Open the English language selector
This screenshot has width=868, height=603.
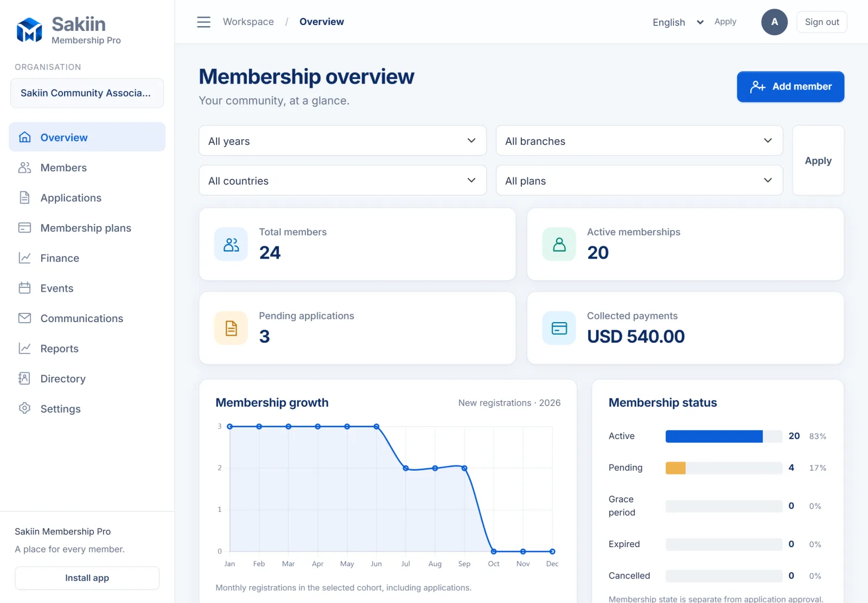[x=678, y=22]
